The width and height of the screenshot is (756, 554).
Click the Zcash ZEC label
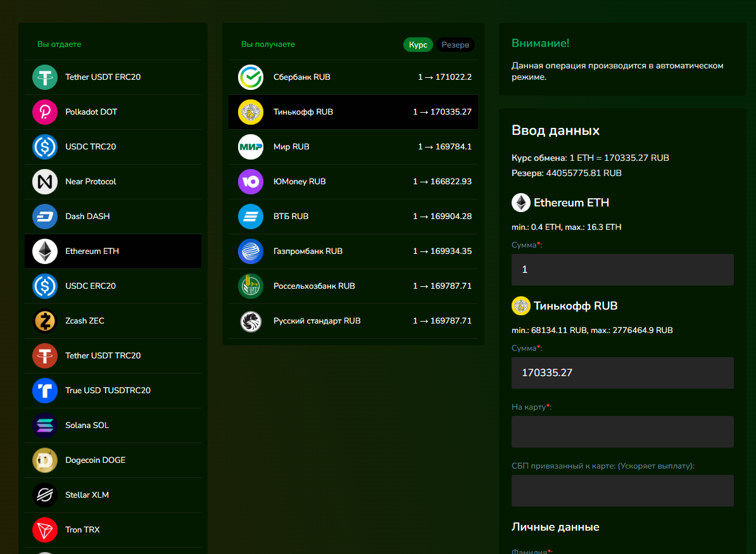click(x=84, y=320)
